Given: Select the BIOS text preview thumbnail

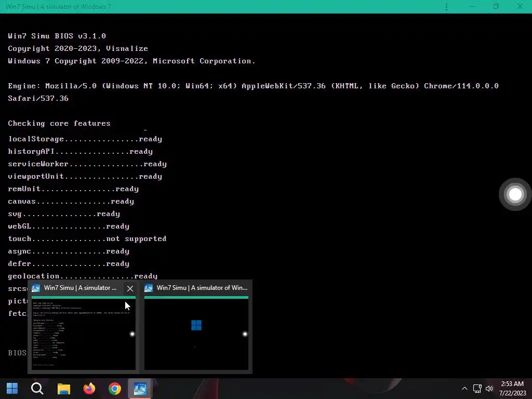Looking at the screenshot, I should tap(84, 333).
